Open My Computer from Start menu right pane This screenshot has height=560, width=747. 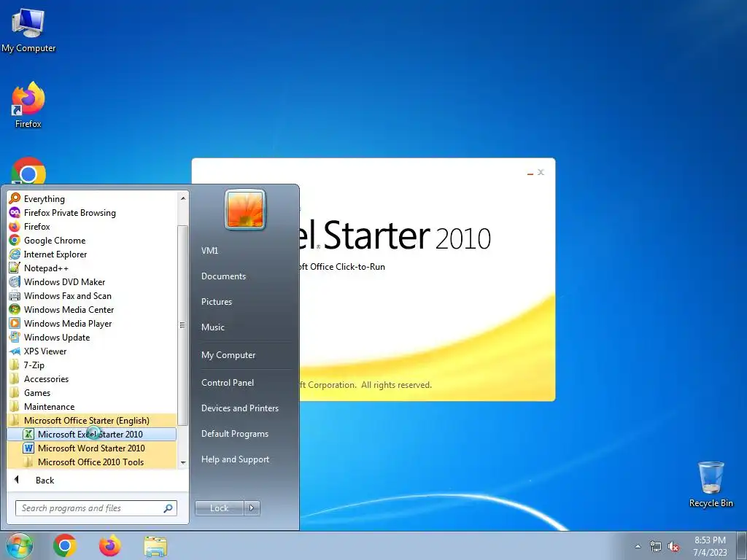[x=228, y=355]
